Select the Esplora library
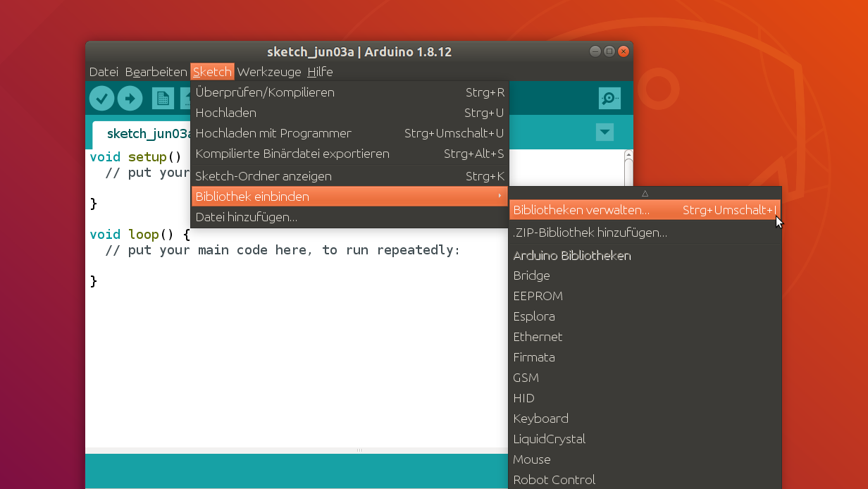Image resolution: width=868 pixels, height=489 pixels. tap(645, 316)
